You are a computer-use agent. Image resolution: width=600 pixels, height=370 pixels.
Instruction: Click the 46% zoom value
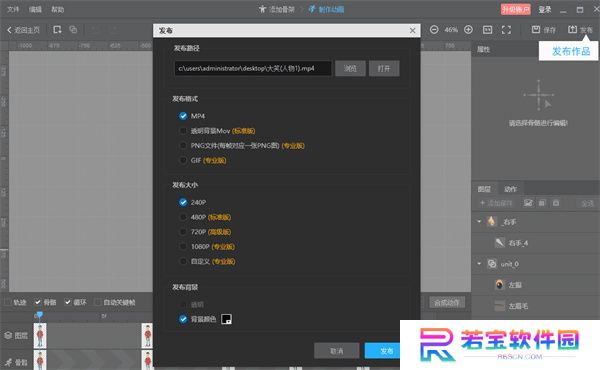451,30
